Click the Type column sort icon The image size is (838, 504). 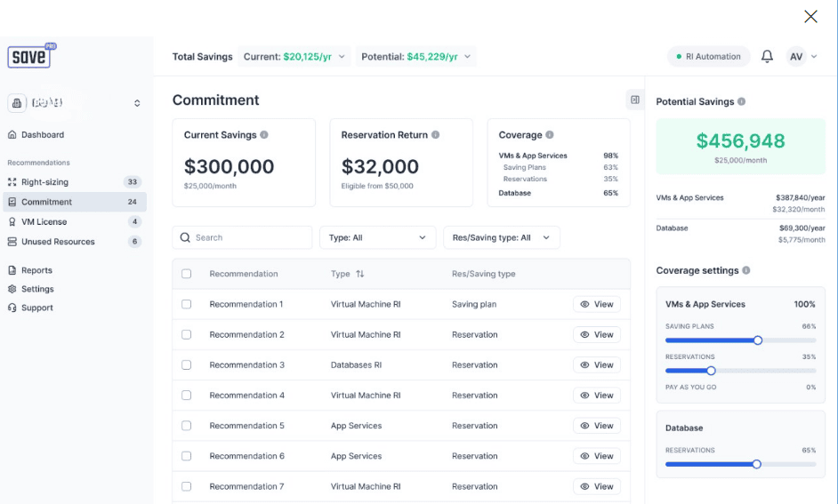click(x=360, y=274)
